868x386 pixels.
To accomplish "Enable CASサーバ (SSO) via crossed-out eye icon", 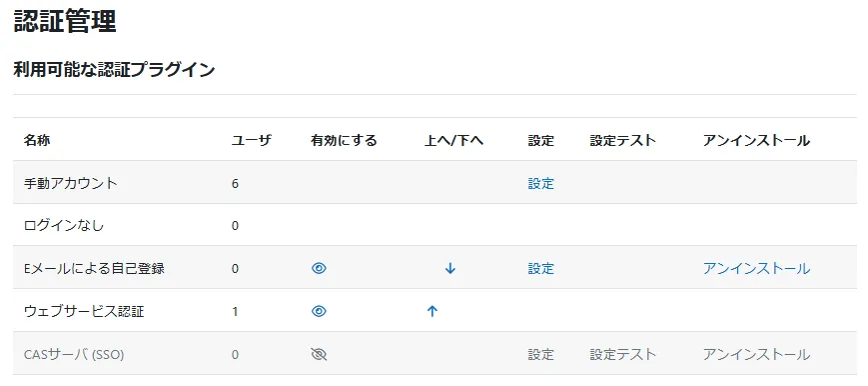I will 319,354.
